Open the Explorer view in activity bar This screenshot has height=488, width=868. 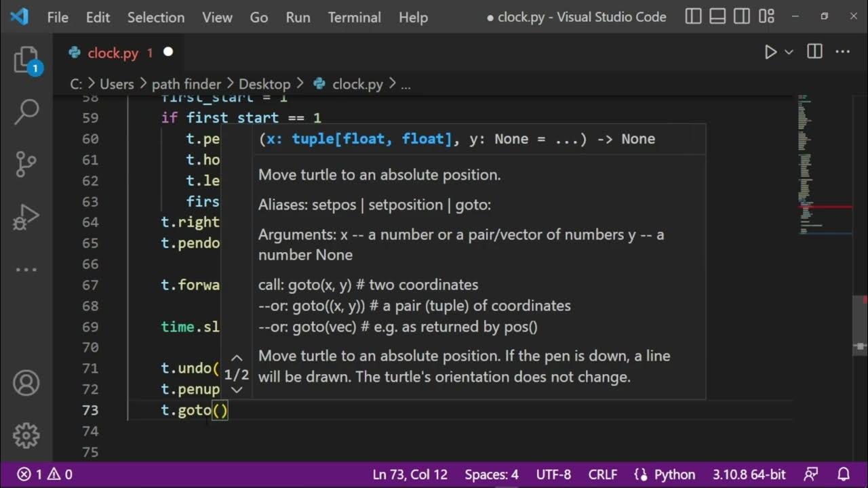click(26, 60)
